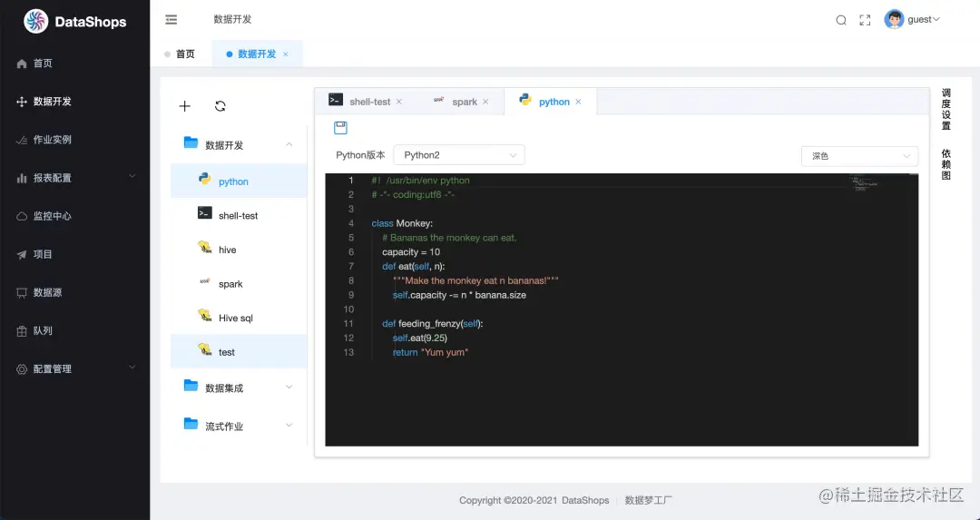Image resolution: width=980 pixels, height=520 pixels.
Task: Click the guest user avatar
Action: [x=894, y=19]
